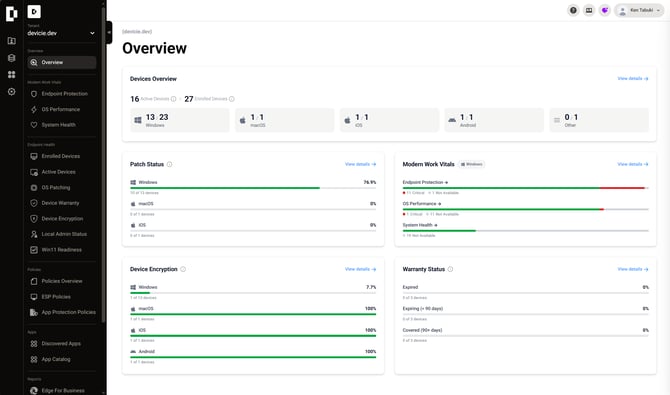Select the iOS 1/1 device tile
The width and height of the screenshot is (670, 395).
(x=389, y=120)
